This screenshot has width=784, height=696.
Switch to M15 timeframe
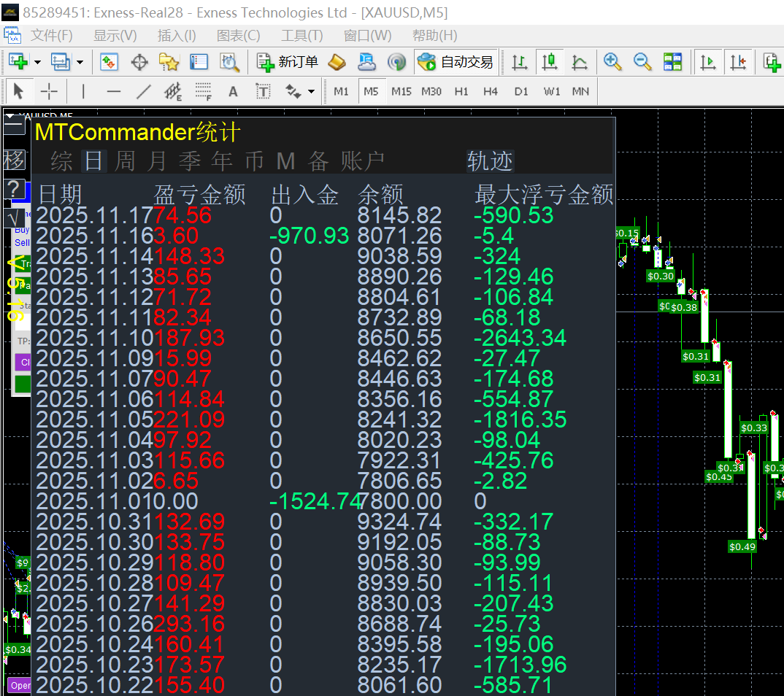pyautogui.click(x=401, y=91)
